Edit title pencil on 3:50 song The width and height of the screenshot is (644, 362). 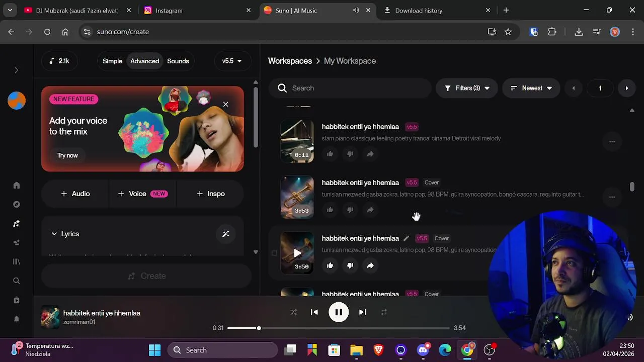coord(406,238)
